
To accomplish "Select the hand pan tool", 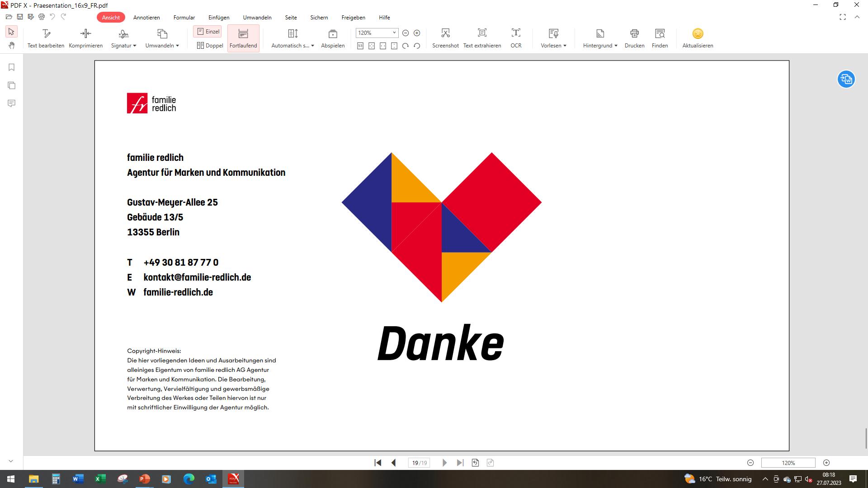I will pyautogui.click(x=12, y=45).
